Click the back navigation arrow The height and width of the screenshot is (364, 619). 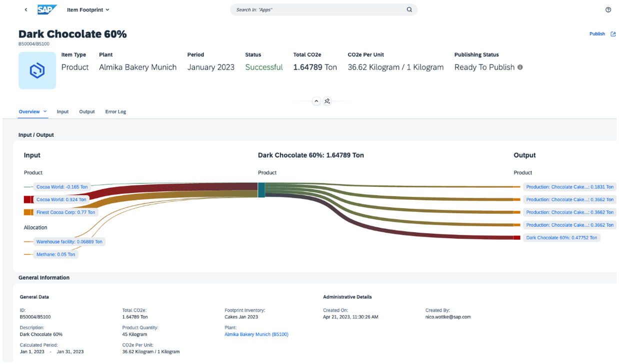tap(25, 9)
